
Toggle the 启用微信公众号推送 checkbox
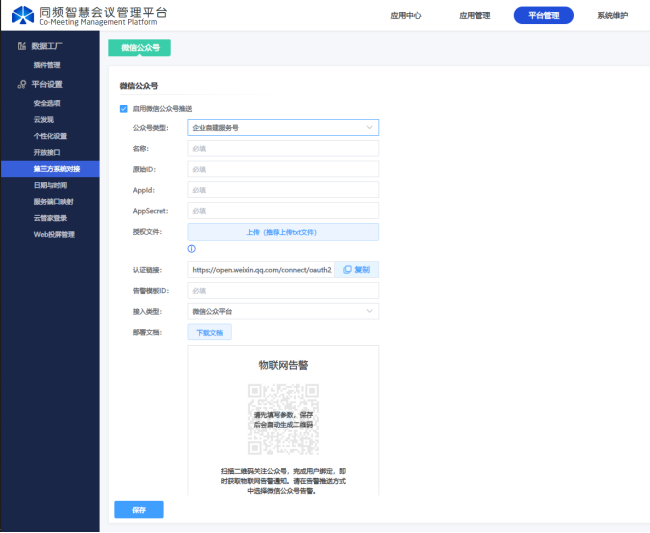(123, 108)
